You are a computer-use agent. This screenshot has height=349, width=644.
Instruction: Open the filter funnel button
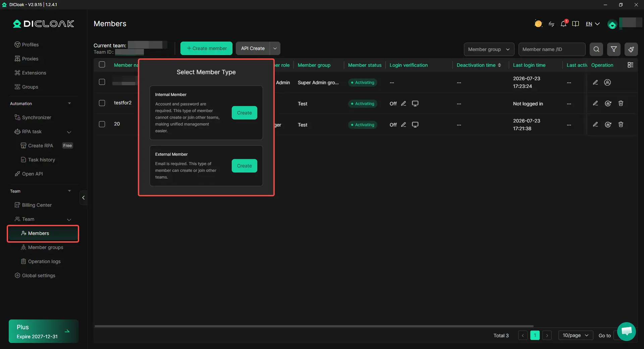point(614,49)
